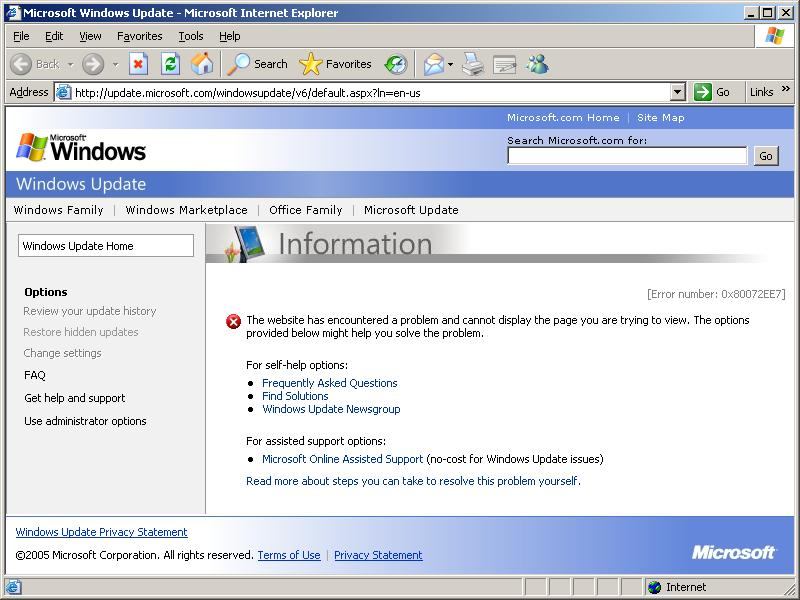800x600 pixels.
Task: Open the Find Solutions link
Action: (x=295, y=396)
